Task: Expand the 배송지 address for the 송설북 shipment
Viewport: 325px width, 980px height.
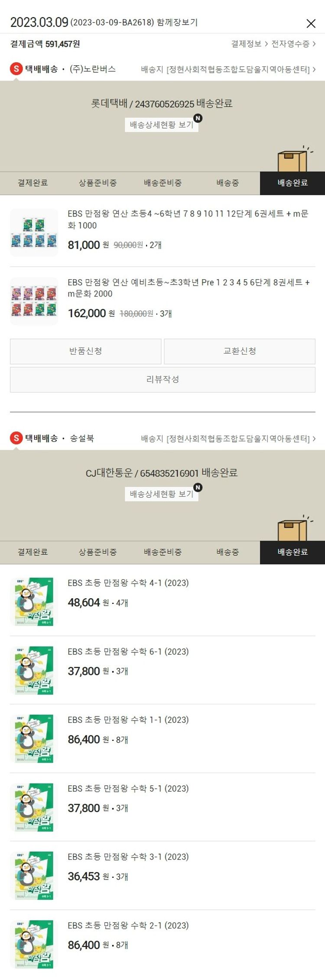Action: 228,438
